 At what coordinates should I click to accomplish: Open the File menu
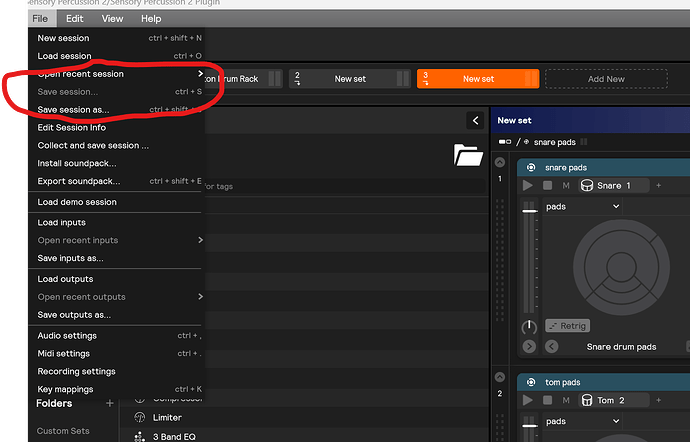click(40, 18)
